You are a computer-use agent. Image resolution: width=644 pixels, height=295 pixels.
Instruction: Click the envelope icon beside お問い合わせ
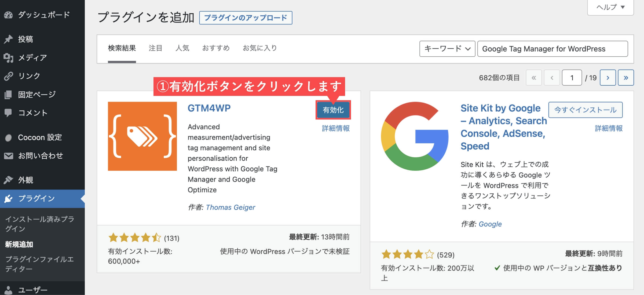coord(8,156)
